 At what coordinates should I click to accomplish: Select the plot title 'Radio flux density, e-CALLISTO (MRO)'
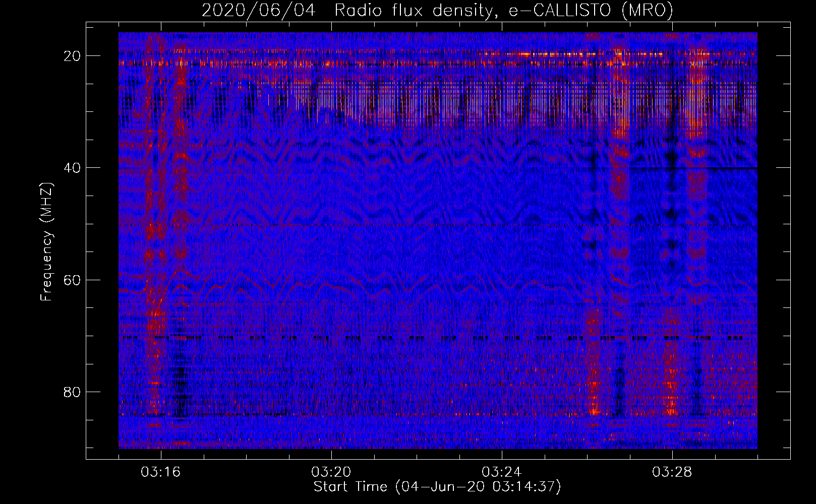coord(504,11)
